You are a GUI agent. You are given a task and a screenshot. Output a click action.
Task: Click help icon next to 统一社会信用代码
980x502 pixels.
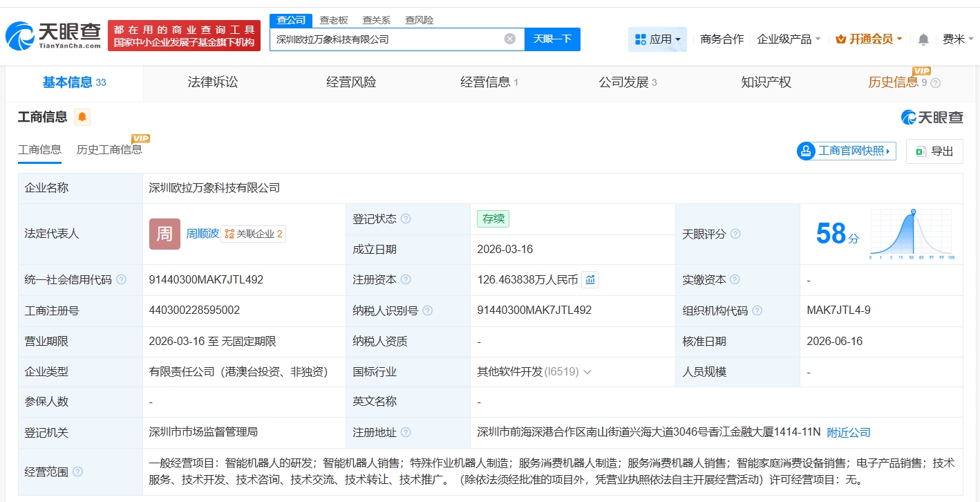click(x=121, y=280)
